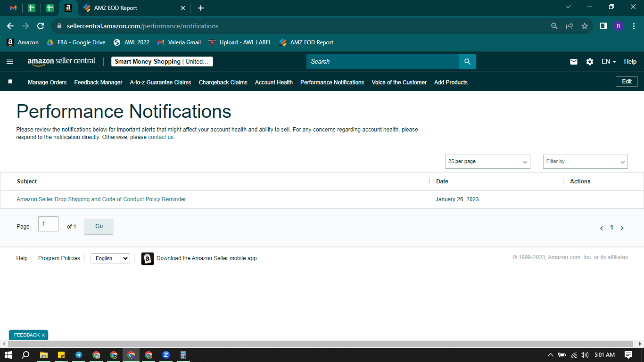Screen dimensions: 644x362
Task: Open Telegram from the taskbar
Action: pos(79,355)
